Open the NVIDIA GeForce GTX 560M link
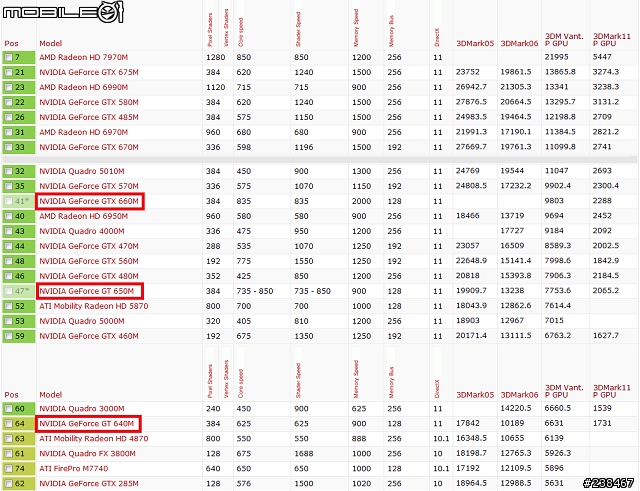 (89, 261)
